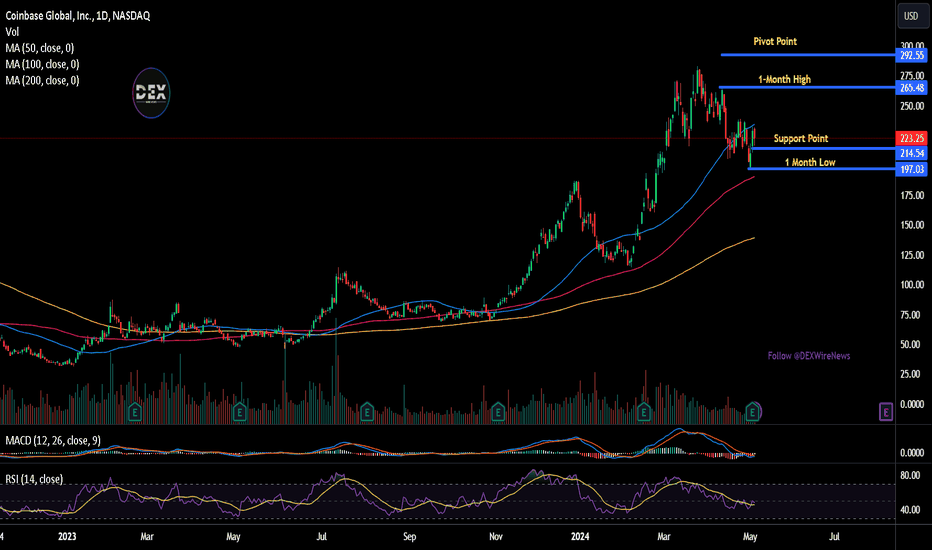Click the 40.00 RSI axis label
The height and width of the screenshot is (550, 932).
point(910,510)
